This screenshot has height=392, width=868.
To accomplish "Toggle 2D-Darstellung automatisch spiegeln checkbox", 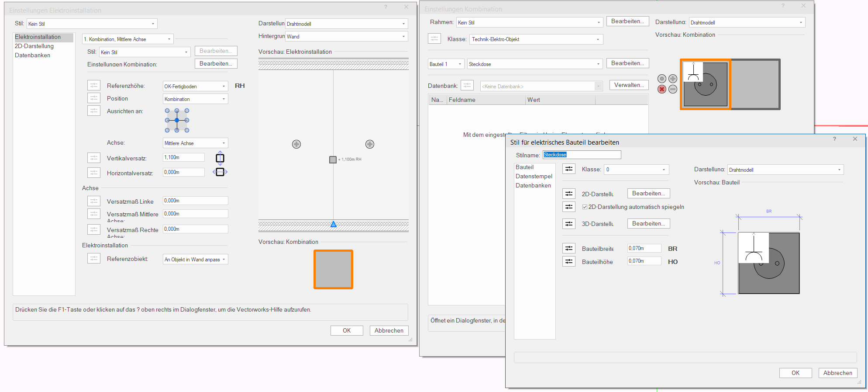I will point(585,207).
